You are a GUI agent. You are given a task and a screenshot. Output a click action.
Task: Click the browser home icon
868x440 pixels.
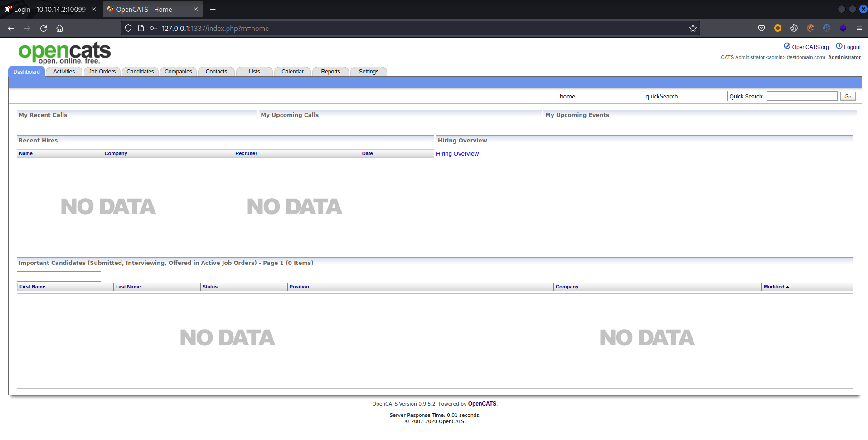click(59, 29)
